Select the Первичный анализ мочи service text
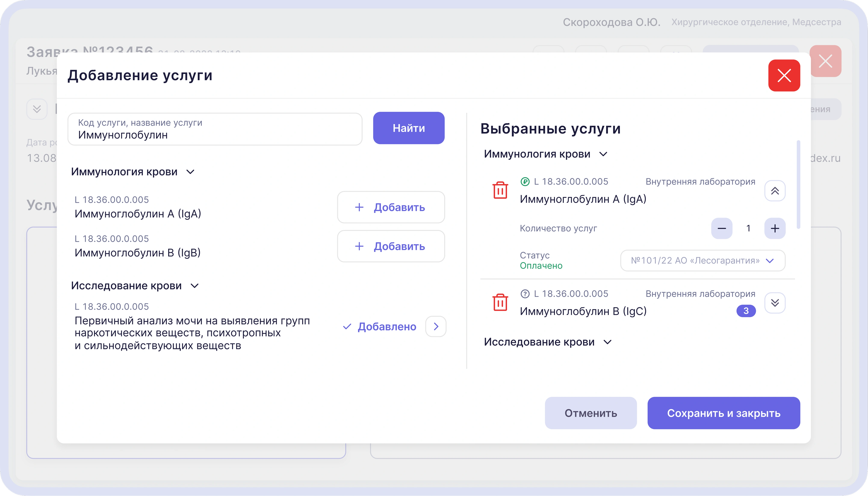Screen dimensions: 868x496 192,333
